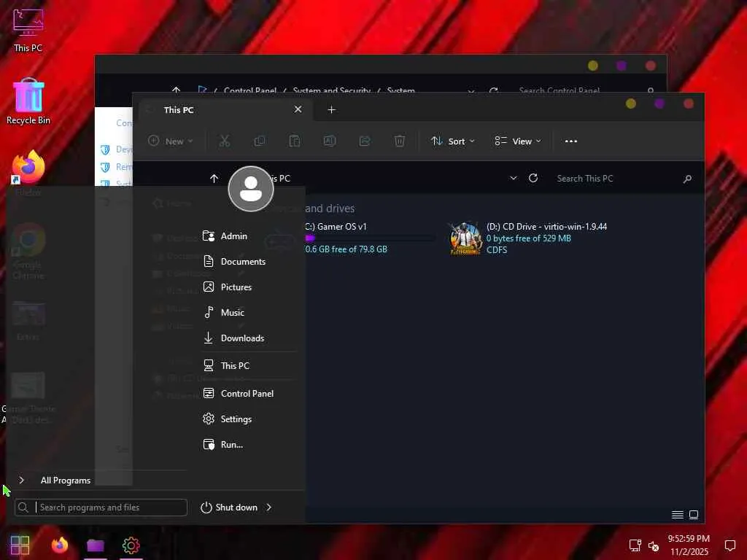Go up one level in Control Panel window
The width and height of the screenshot is (747, 560).
click(176, 90)
